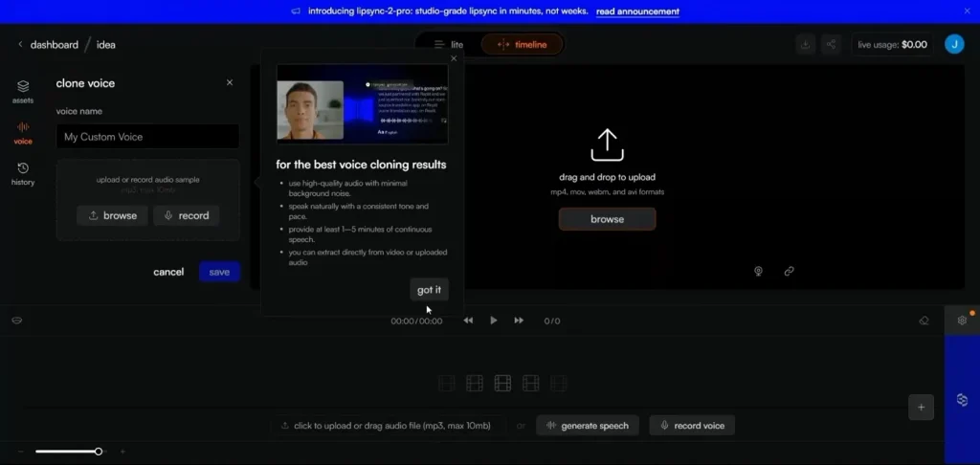Browse for a video to upload

(x=607, y=219)
